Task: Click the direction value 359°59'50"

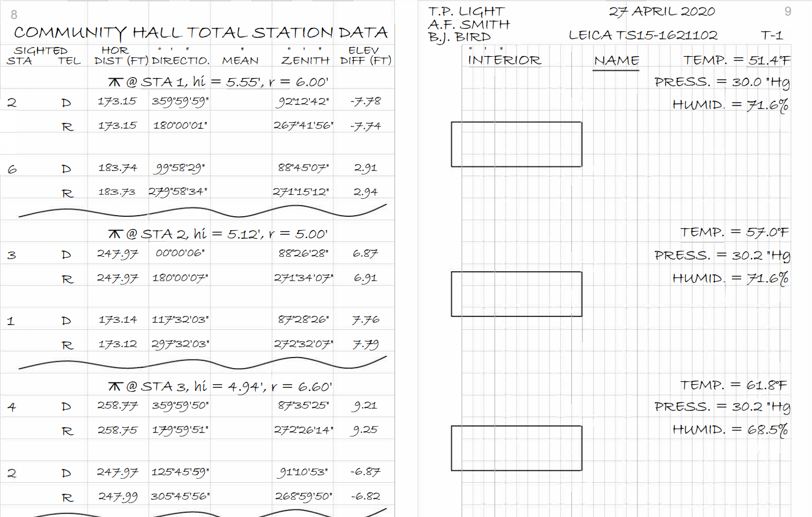Action: pyautogui.click(x=180, y=406)
